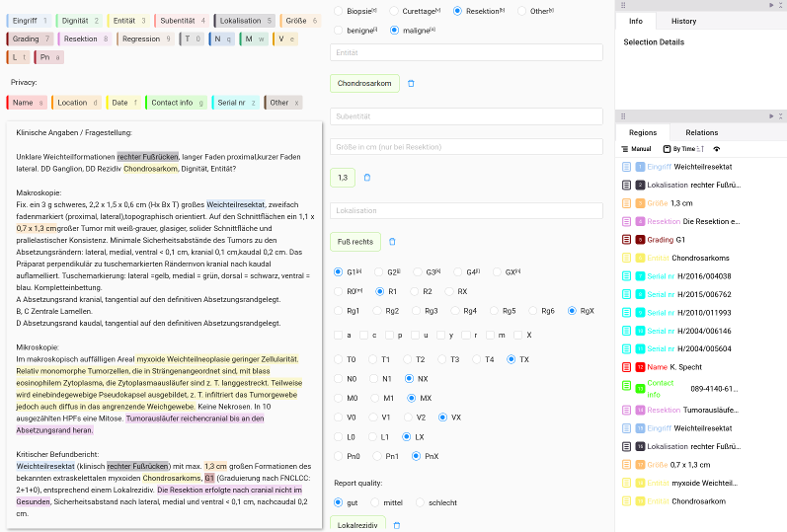
Task: Open the Relations tab
Action: (x=701, y=132)
